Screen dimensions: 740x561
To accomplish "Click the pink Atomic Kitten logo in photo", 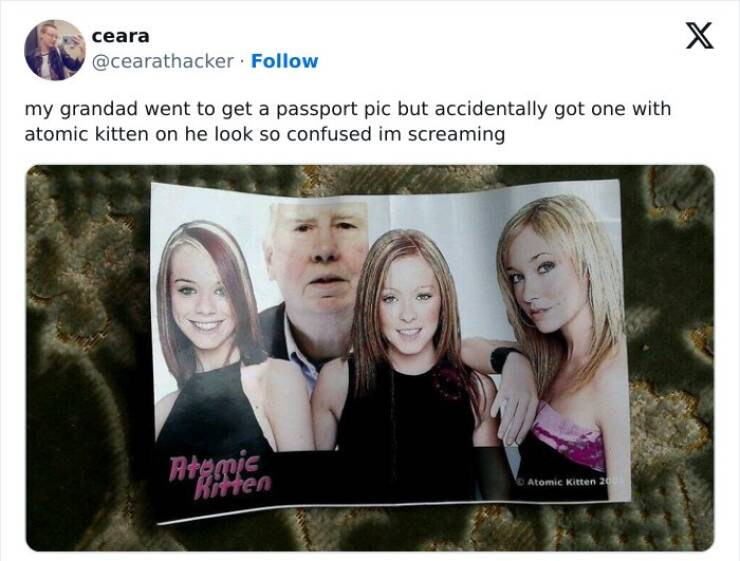I will click(220, 476).
